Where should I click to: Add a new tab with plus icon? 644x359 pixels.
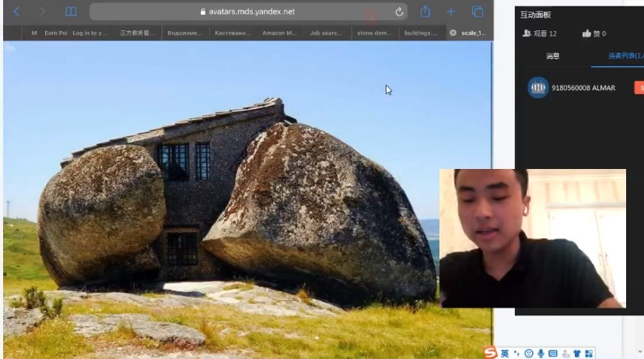pos(450,12)
